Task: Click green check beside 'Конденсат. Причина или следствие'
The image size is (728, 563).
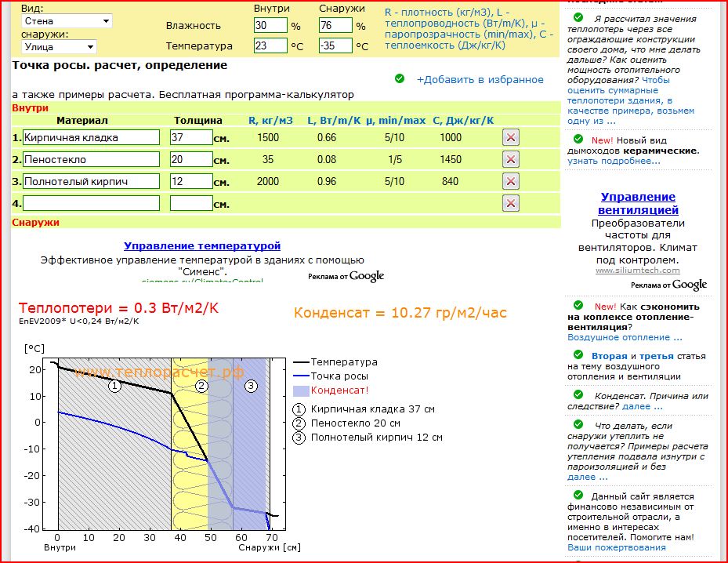Action: tap(578, 395)
